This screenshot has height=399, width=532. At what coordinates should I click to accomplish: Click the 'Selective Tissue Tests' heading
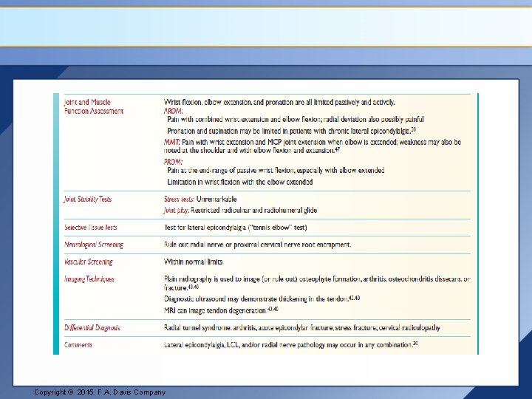pyautogui.click(x=91, y=228)
